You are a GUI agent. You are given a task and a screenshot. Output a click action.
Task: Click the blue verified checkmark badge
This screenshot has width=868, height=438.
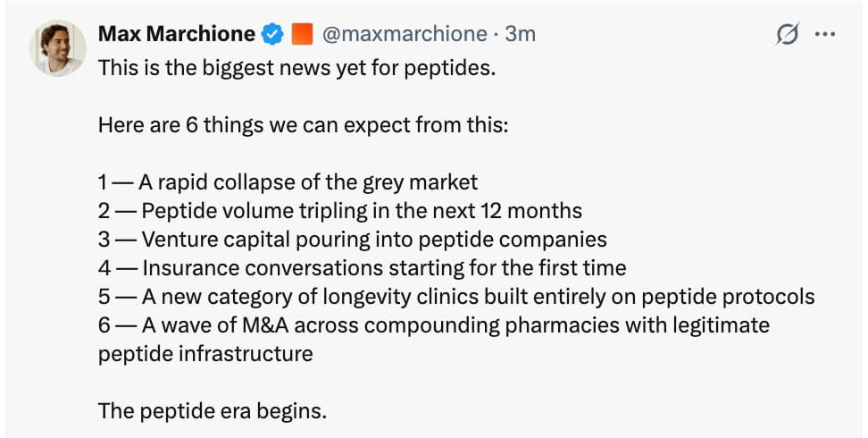(x=272, y=35)
